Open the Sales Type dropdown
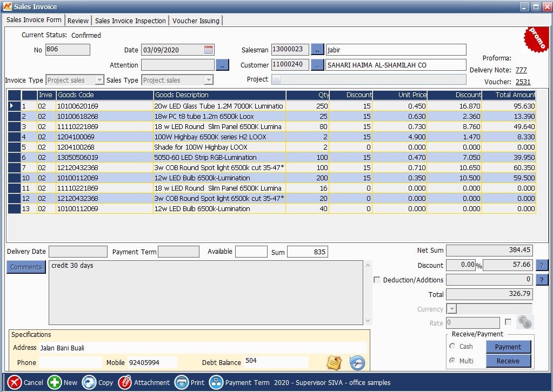This screenshot has height=392, width=553. 209,80
